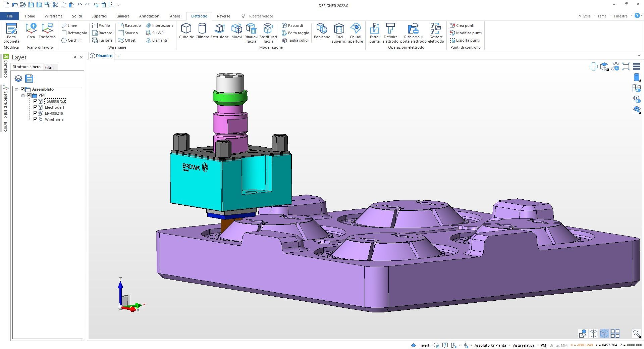Open the Tema dropdown
Image resolution: width=644 pixels, height=349 pixels.
pos(602,16)
